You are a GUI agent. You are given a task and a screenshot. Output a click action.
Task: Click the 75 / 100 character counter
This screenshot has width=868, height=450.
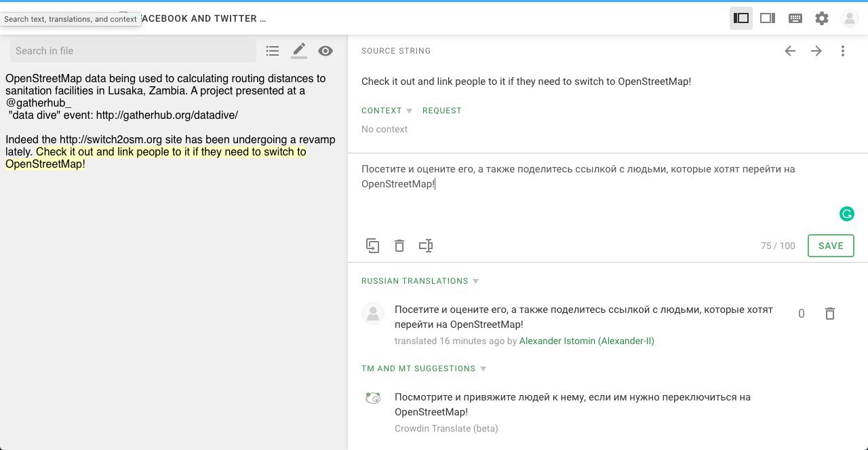coord(778,246)
